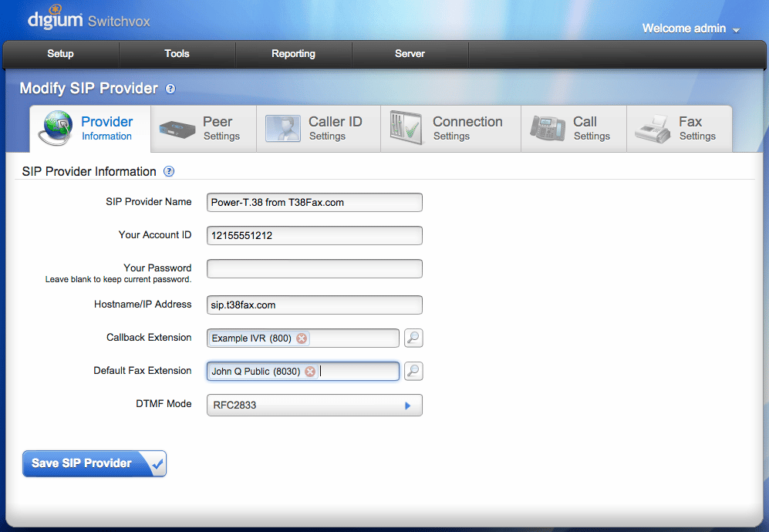Switch to Caller ID Settings tab
Screen dimensions: 769x532
tap(319, 129)
